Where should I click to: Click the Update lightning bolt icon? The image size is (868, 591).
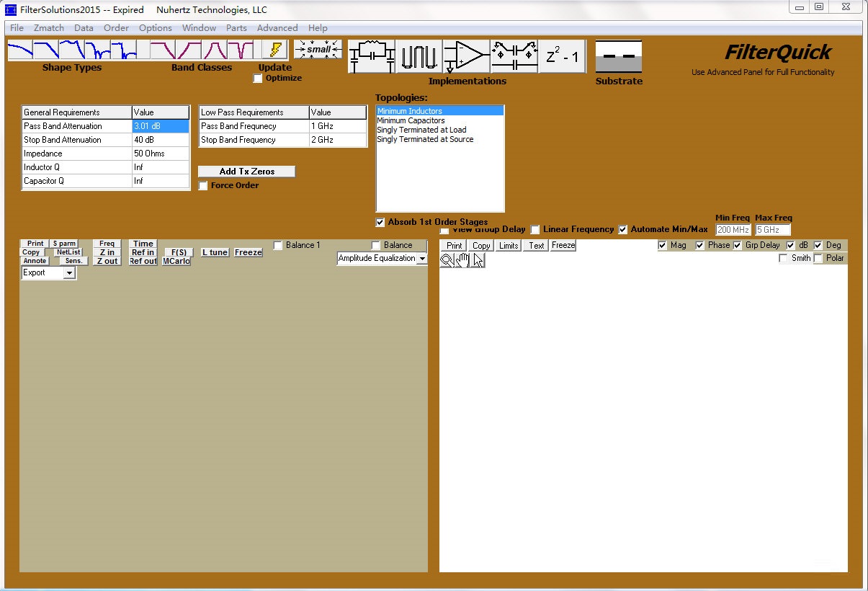(x=274, y=49)
